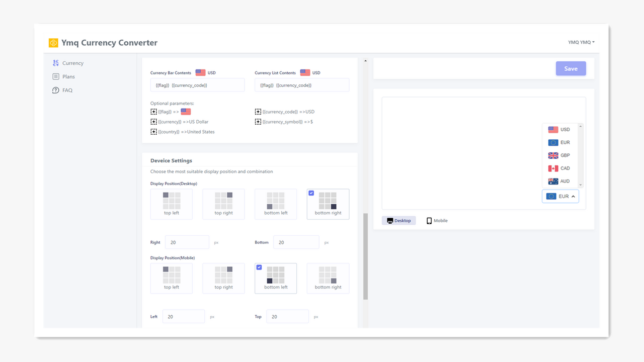Screen dimensions: 644x362
Task: Click the Save button
Action: 571,68
